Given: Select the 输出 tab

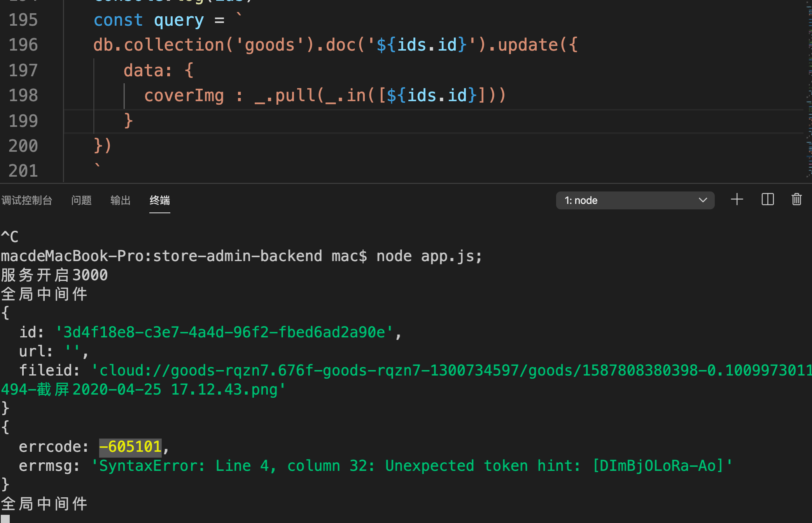Looking at the screenshot, I should click(x=120, y=200).
